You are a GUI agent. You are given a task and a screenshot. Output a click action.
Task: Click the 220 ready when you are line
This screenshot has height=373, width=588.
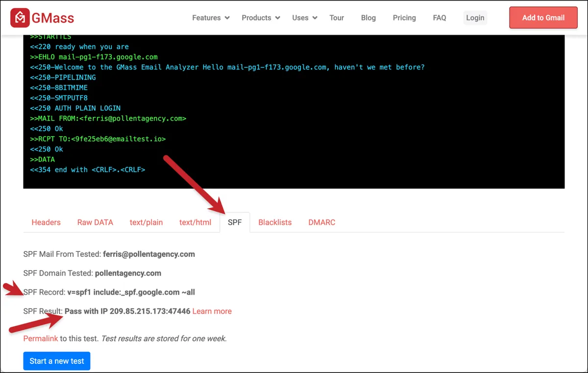(79, 47)
